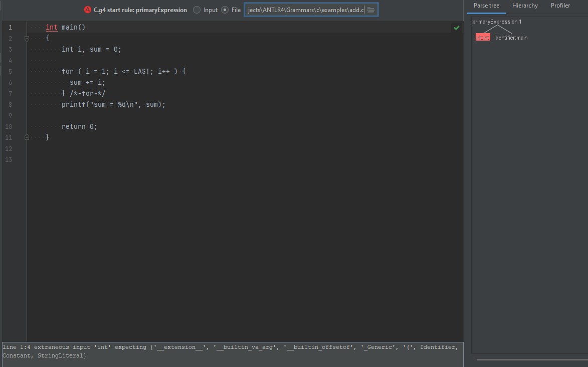Select the red Int:int node in parse tree

coord(482,37)
